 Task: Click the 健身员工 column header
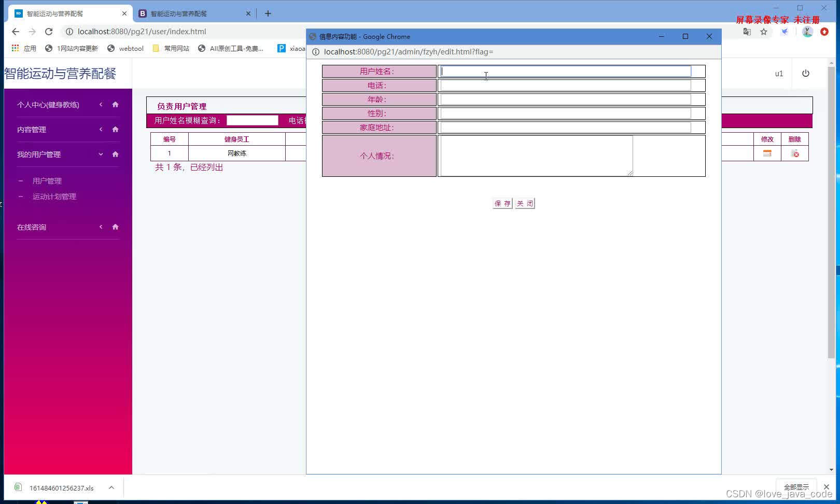tap(237, 139)
